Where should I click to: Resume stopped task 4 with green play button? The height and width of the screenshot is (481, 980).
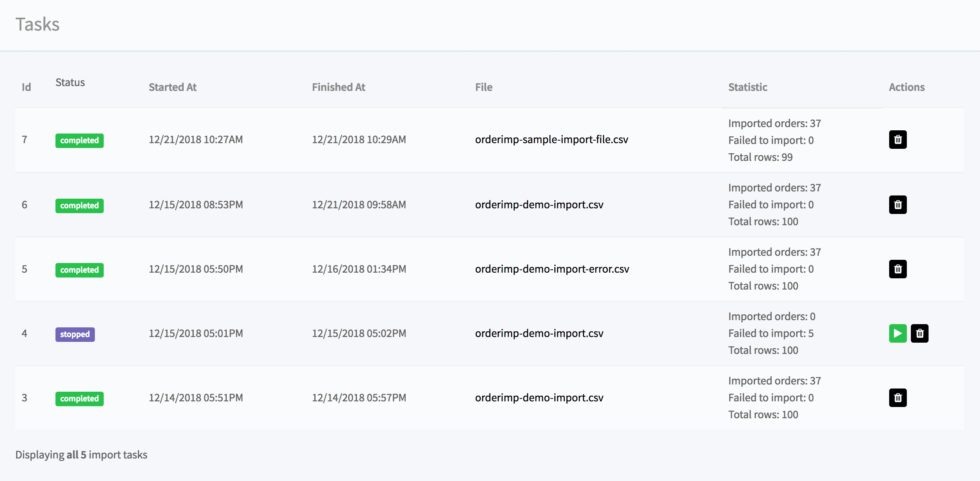[898, 333]
